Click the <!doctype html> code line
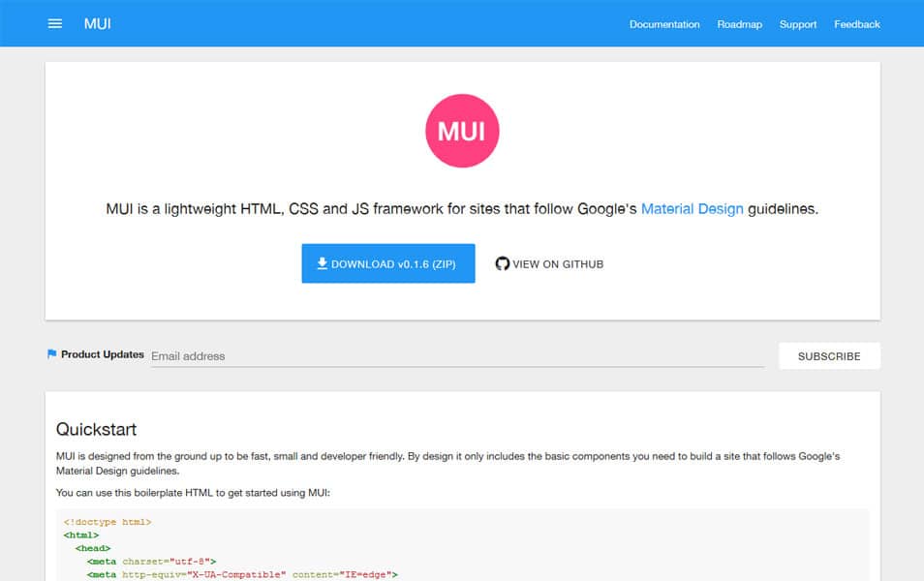 pos(108,522)
